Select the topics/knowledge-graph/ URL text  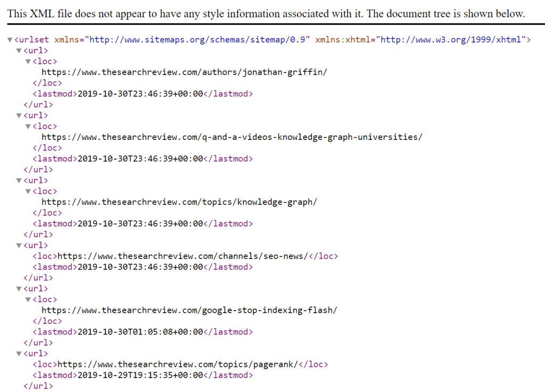click(179, 202)
